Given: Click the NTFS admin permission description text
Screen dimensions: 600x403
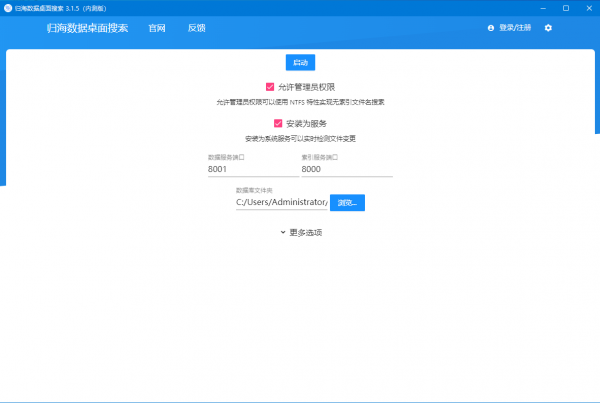Looking at the screenshot, I should 300,102.
